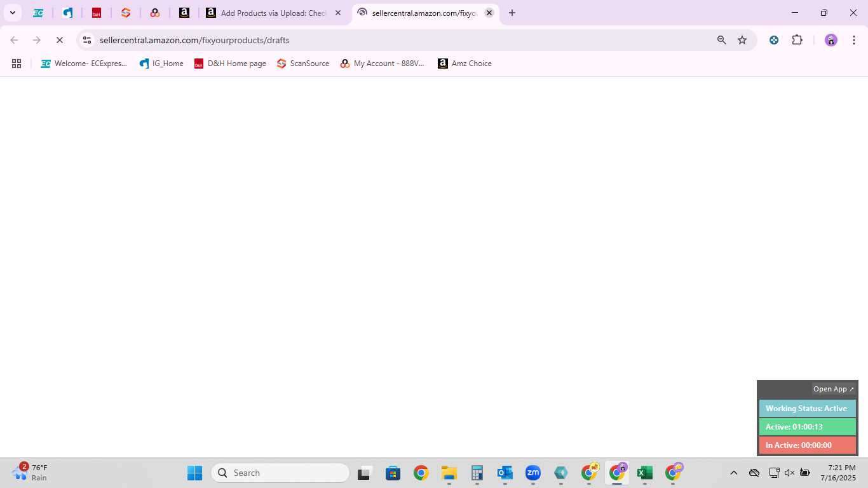Open the plain Google Chrome taskbar icon
The height and width of the screenshot is (488, 868).
pyautogui.click(x=421, y=473)
